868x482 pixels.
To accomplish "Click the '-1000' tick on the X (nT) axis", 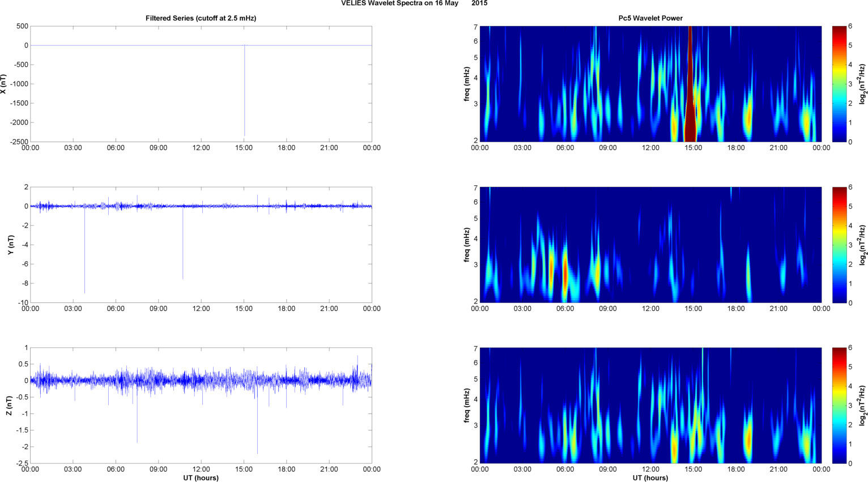I will (19, 84).
